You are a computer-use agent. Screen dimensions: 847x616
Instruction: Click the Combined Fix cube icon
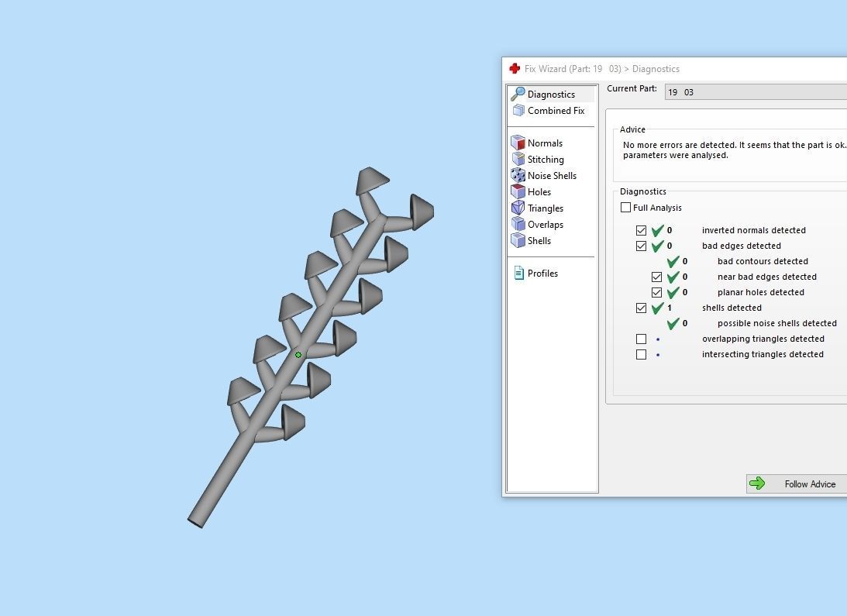pos(518,110)
